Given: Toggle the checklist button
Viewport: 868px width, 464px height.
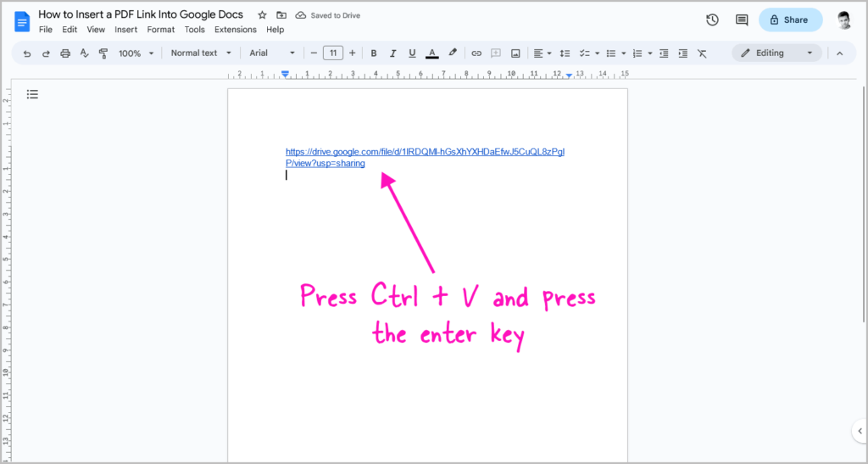Looking at the screenshot, I should (x=584, y=53).
